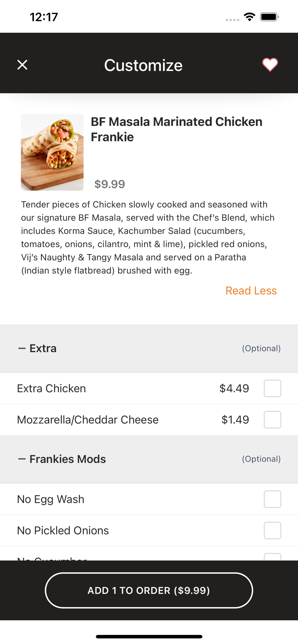Tick the No Pickled Onions checkbox
Screen dimensions: 298x644
point(273,530)
